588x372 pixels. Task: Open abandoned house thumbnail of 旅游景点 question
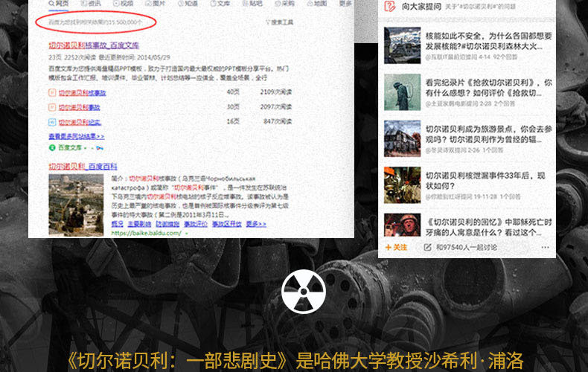coord(403,138)
